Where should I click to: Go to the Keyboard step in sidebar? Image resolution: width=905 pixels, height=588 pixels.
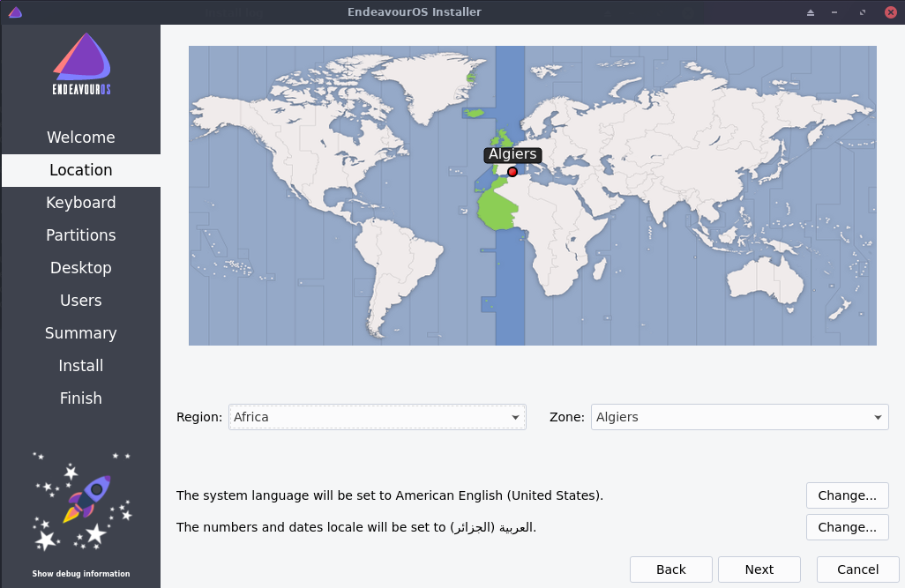tap(81, 203)
